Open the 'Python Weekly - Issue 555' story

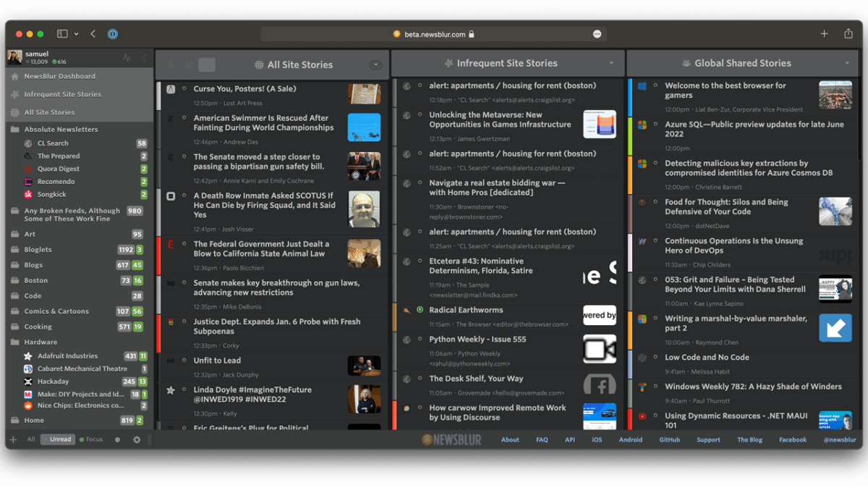[477, 339]
